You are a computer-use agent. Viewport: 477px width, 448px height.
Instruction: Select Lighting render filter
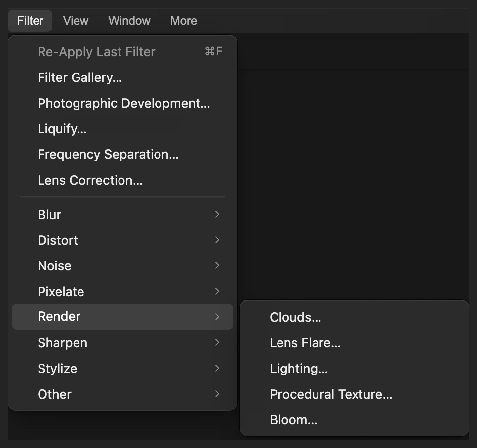click(355, 369)
